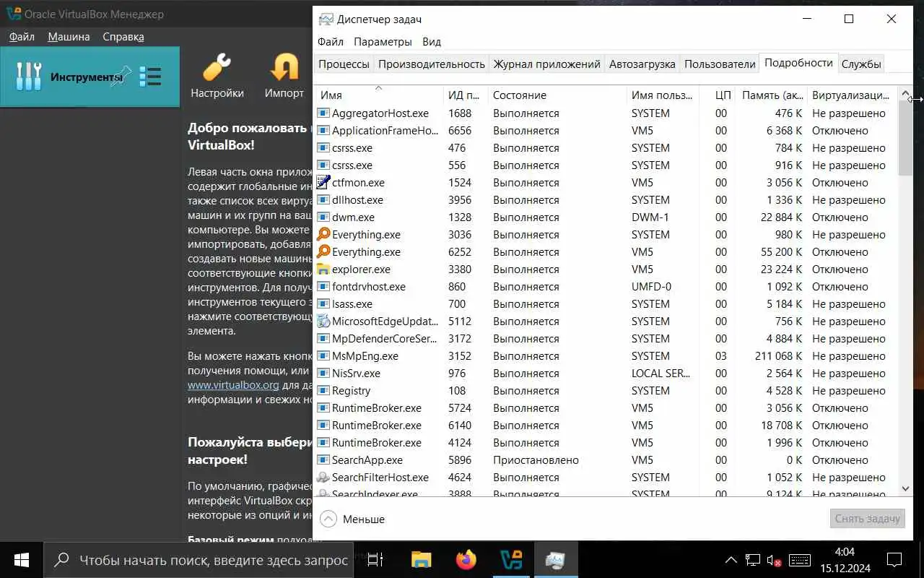Click the vertical scrollbar thumb in process list

[x=906, y=137]
